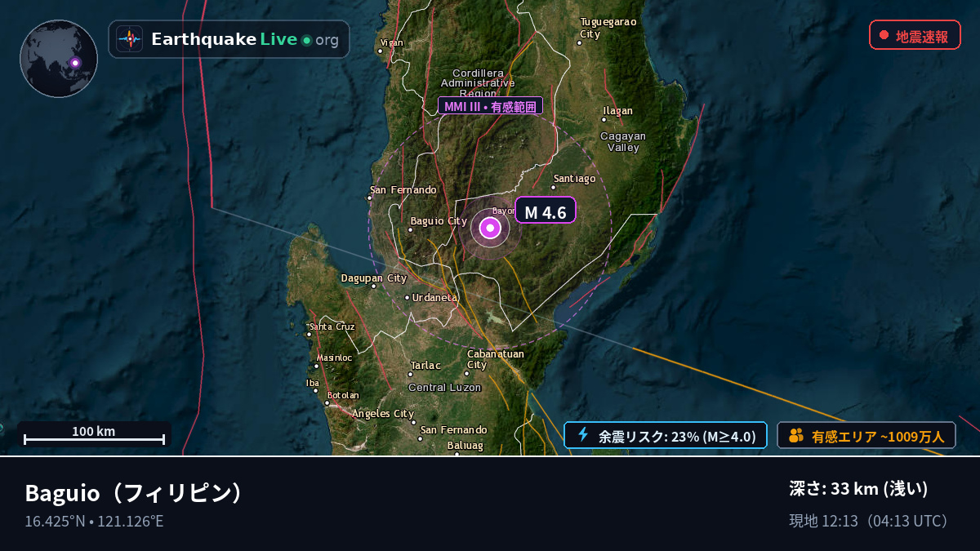Click the Botolan map label

tap(343, 395)
